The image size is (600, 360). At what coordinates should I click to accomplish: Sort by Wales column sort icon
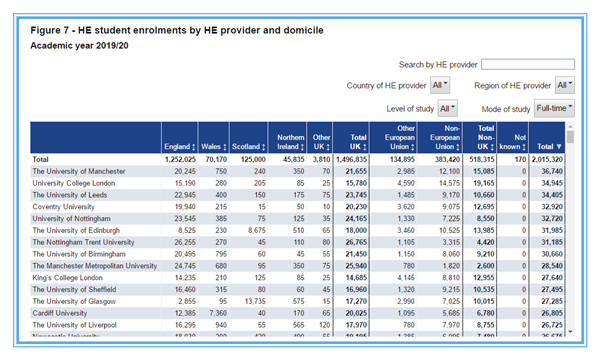point(225,147)
